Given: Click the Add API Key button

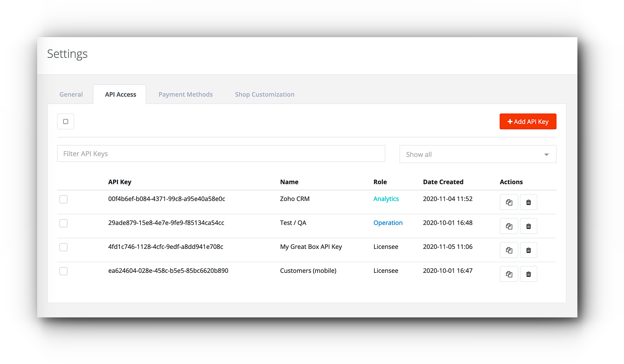Looking at the screenshot, I should click(528, 122).
